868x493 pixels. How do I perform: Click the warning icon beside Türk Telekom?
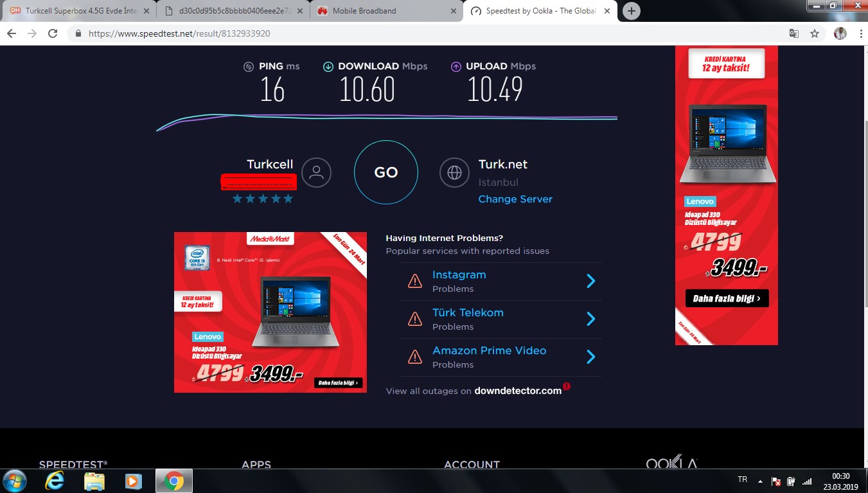[x=415, y=319]
